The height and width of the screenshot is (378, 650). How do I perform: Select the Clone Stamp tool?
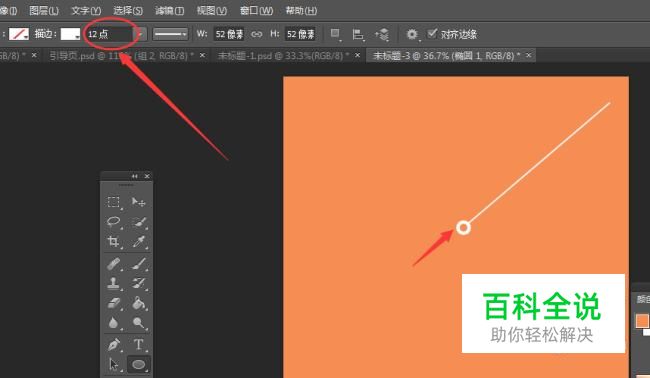coord(114,284)
